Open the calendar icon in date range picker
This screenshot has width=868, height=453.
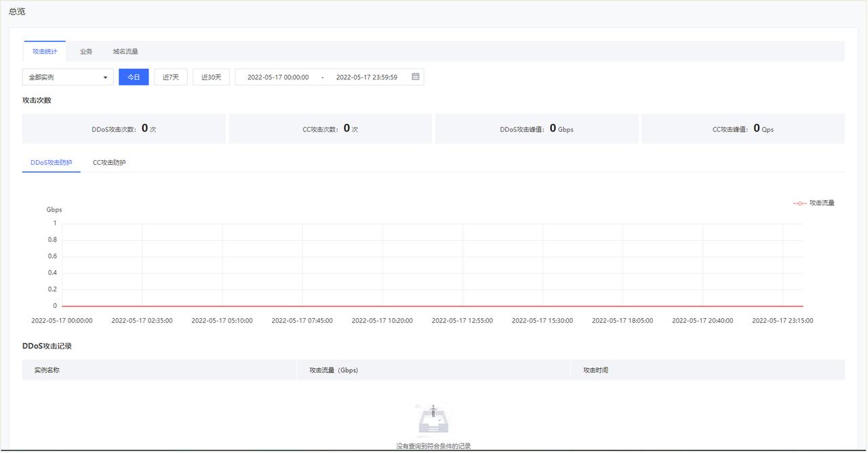tap(416, 77)
